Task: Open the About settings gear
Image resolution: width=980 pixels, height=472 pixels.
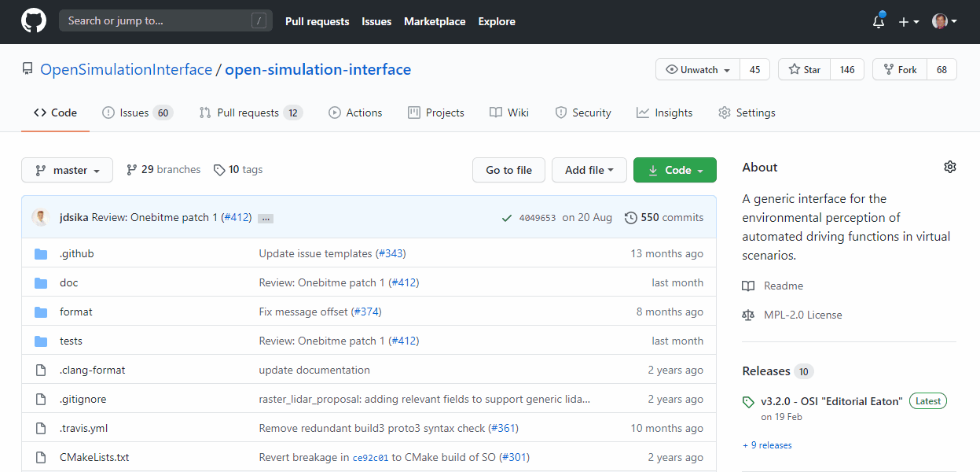Action: coord(950,167)
